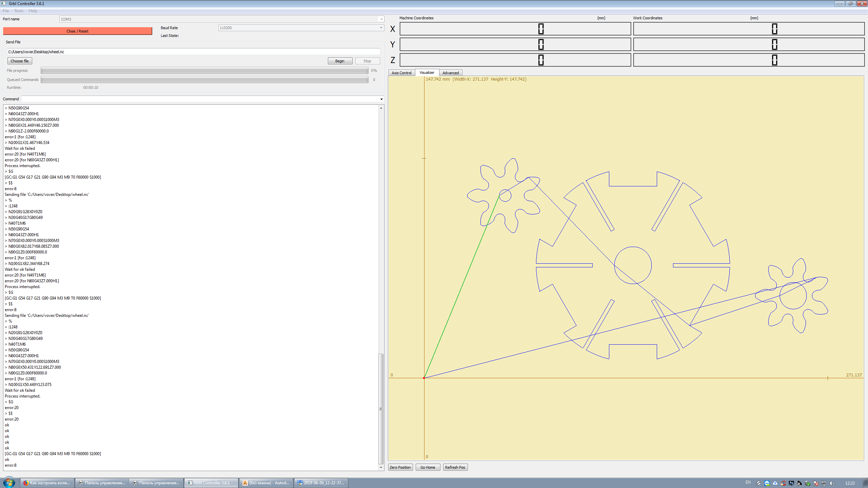Click the File progress bar
This screenshot has height=488, width=868.
204,70
